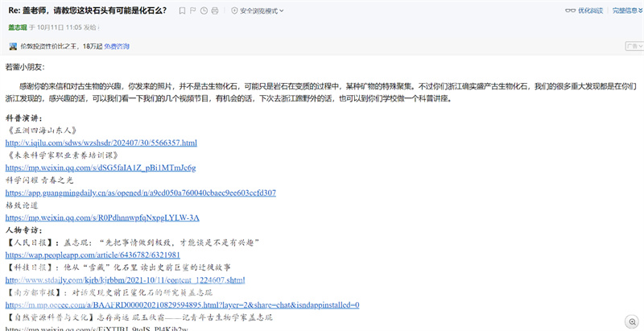Bookmark this email with the bookmark icon
Image resolution: width=644 pixels, height=331 pixels.
coord(182,11)
